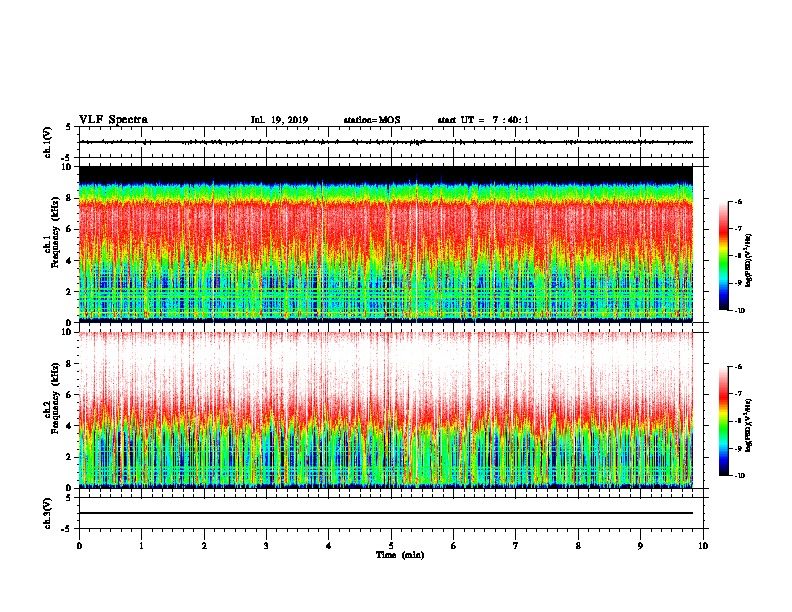Click time axis tick label '10'
This screenshot has height=612, width=792.
click(703, 546)
